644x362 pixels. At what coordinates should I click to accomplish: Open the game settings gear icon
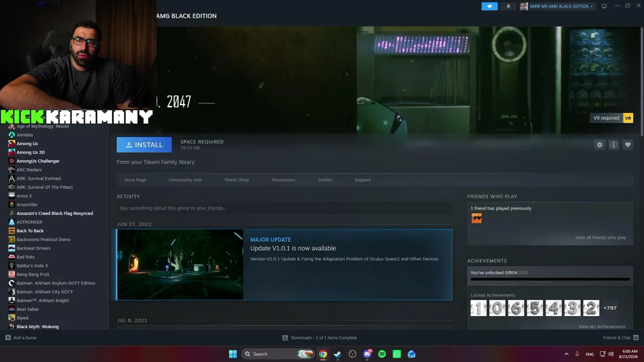click(599, 145)
